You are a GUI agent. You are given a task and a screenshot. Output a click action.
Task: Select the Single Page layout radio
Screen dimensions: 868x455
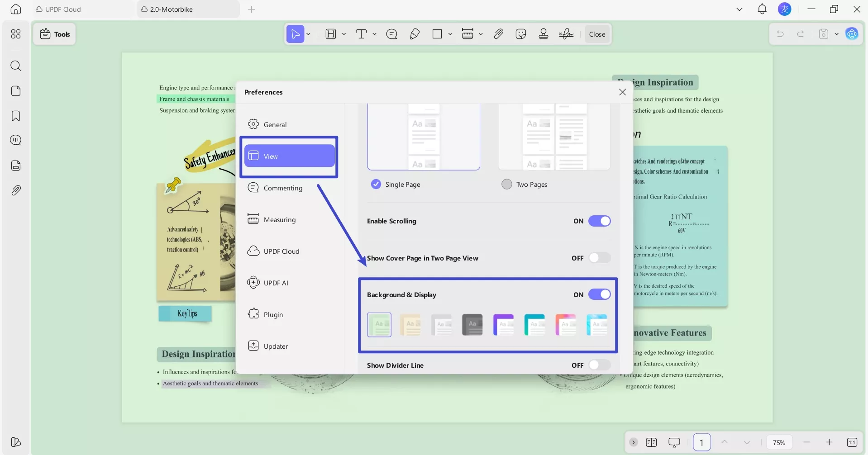tap(376, 184)
